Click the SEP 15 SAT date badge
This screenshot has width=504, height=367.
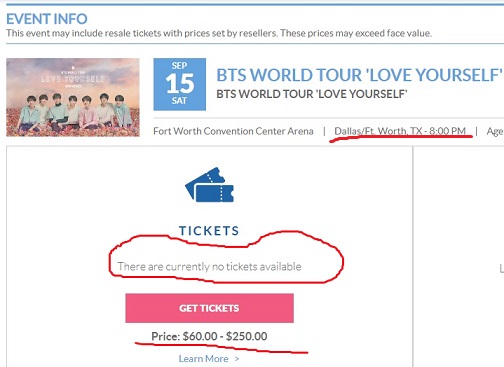[x=179, y=84]
